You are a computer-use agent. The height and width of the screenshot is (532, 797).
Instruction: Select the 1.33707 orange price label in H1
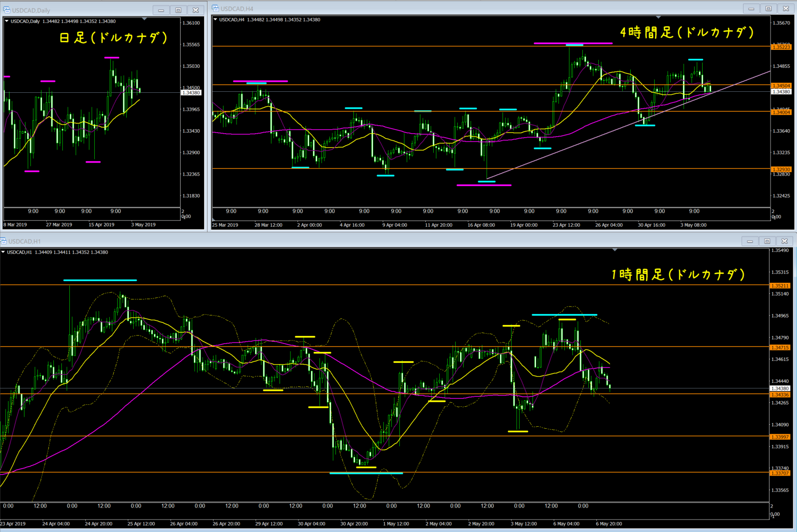(x=780, y=473)
